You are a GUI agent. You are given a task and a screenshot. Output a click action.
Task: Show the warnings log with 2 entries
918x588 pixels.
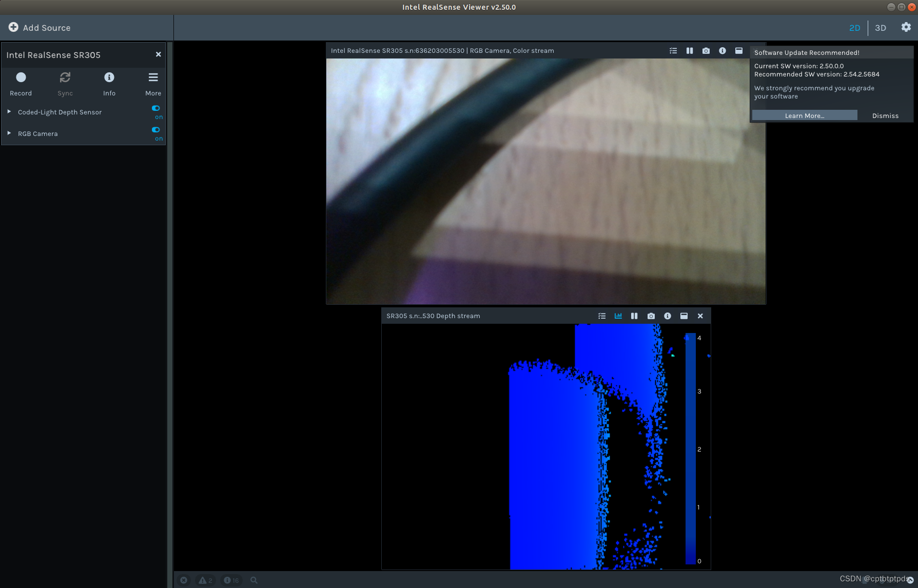point(205,580)
